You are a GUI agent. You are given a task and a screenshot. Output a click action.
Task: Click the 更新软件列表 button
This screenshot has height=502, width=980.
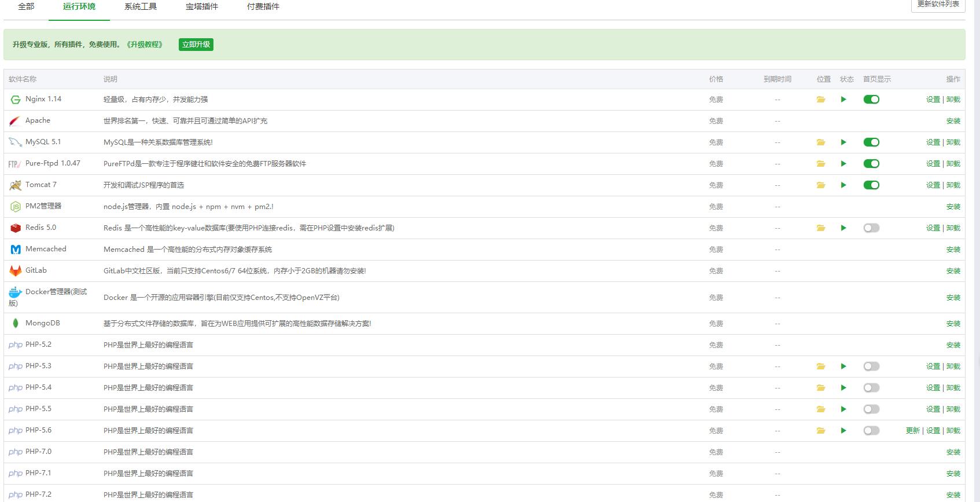pyautogui.click(x=938, y=5)
